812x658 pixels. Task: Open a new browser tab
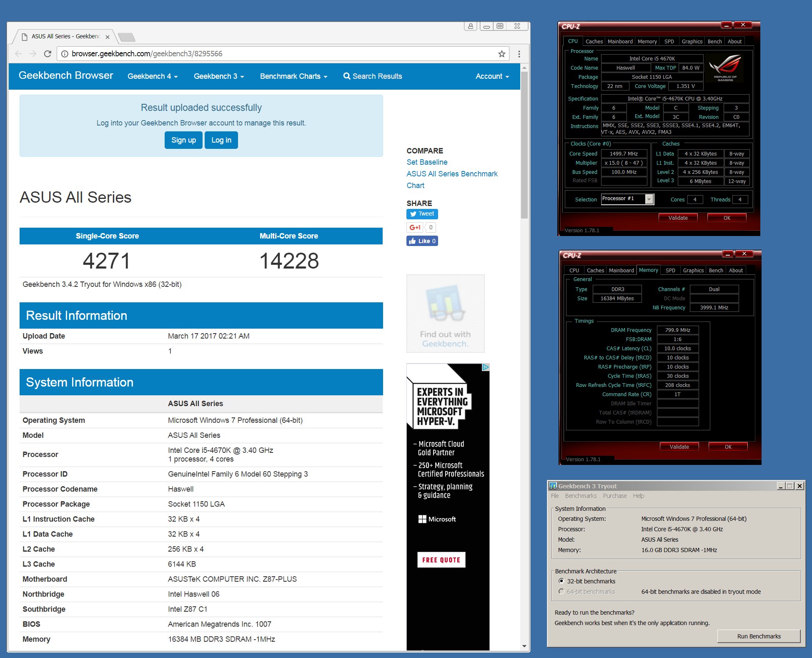pyautogui.click(x=127, y=38)
